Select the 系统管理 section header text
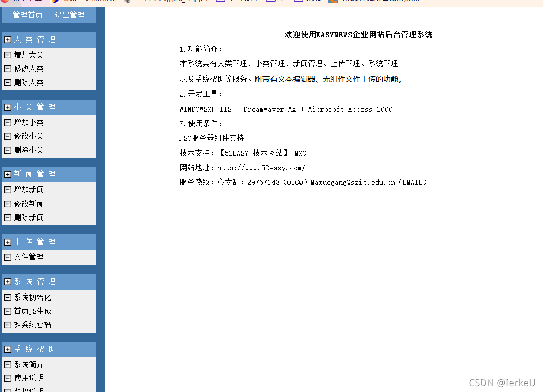 point(35,282)
